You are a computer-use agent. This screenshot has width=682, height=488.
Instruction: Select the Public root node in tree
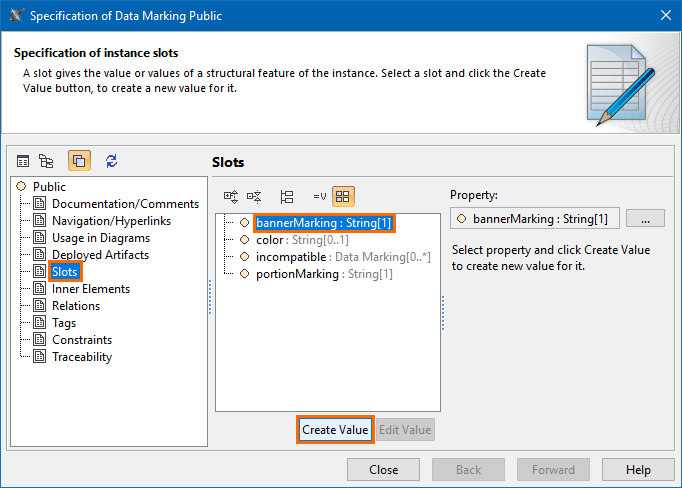pyautogui.click(x=49, y=187)
